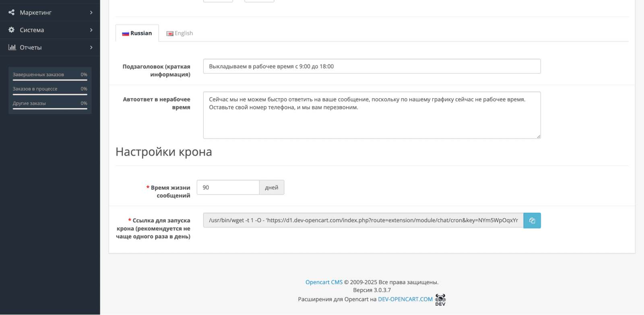Click the 'Заказов в процессе' stat text
This screenshot has width=644, height=315.
click(x=35, y=89)
